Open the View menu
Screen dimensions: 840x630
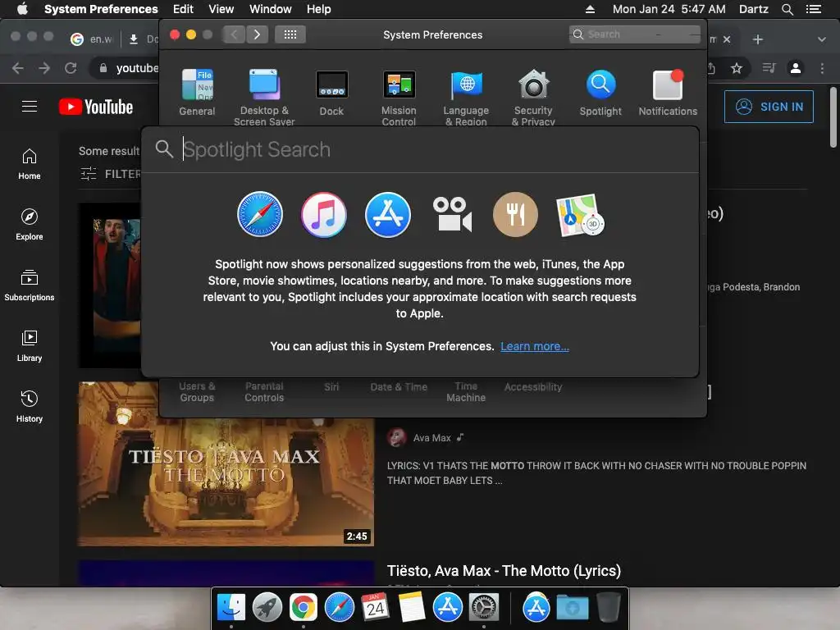pyautogui.click(x=221, y=9)
